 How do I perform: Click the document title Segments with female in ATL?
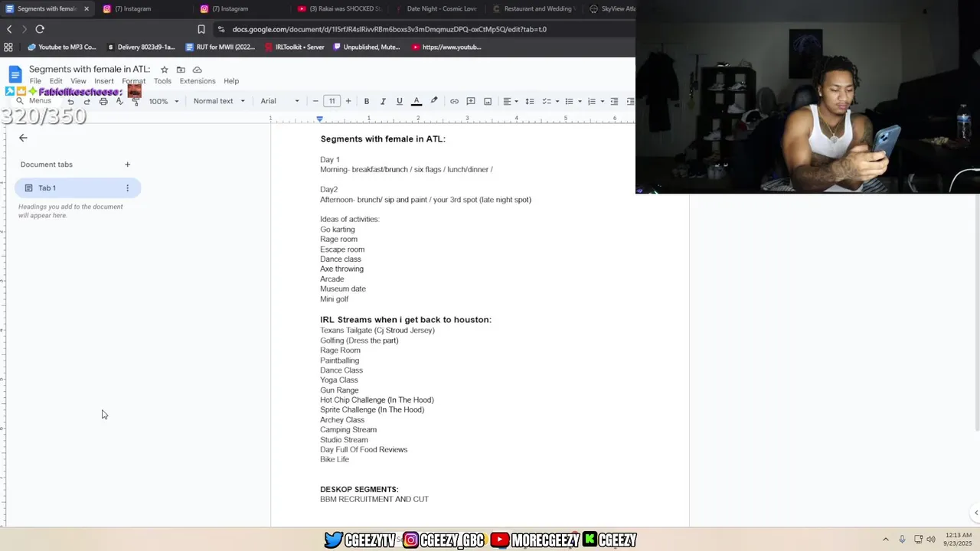click(90, 69)
